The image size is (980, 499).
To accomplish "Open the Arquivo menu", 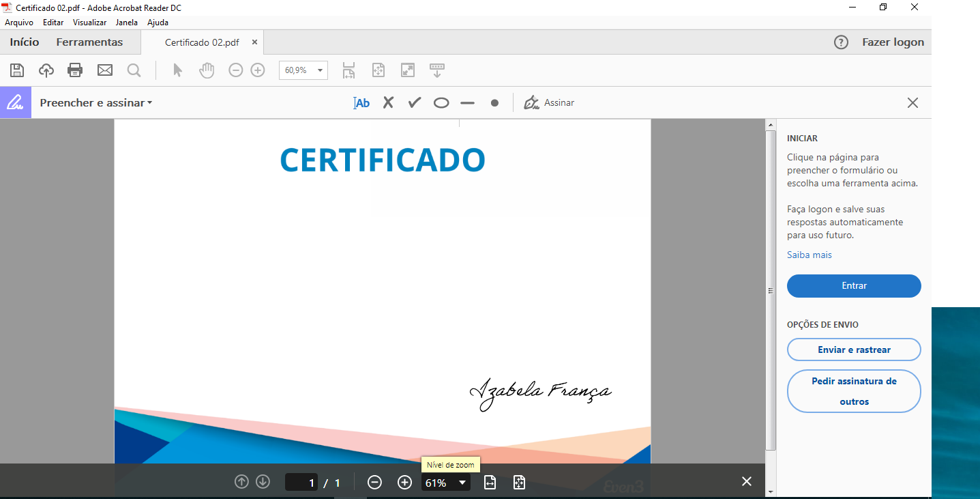I will (x=19, y=23).
